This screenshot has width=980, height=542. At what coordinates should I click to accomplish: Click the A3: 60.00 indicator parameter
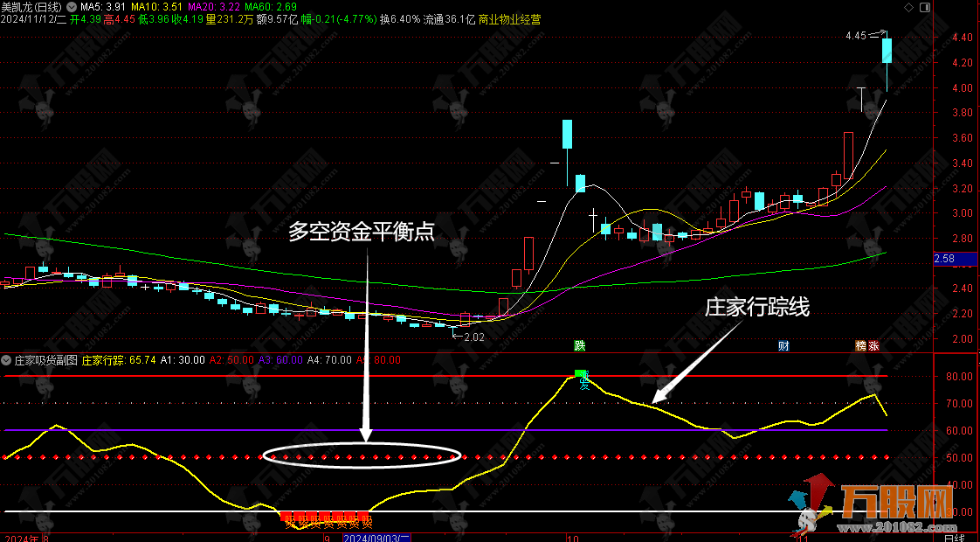click(x=280, y=360)
